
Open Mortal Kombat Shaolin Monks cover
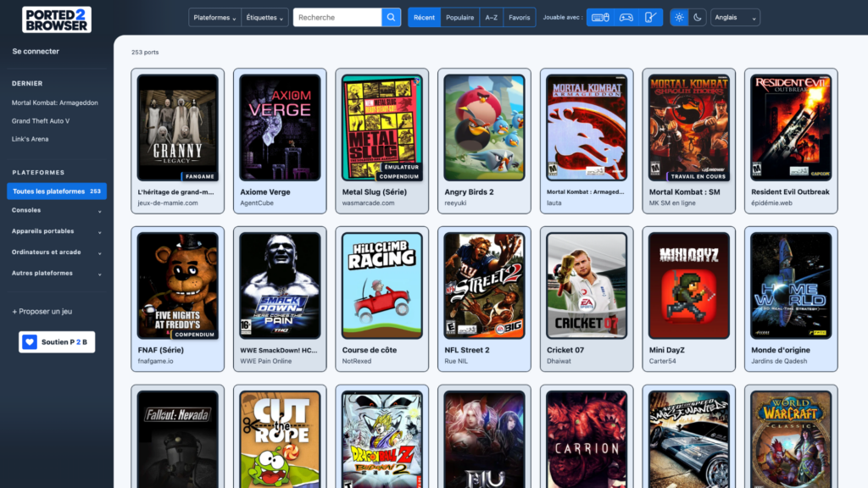(688, 128)
